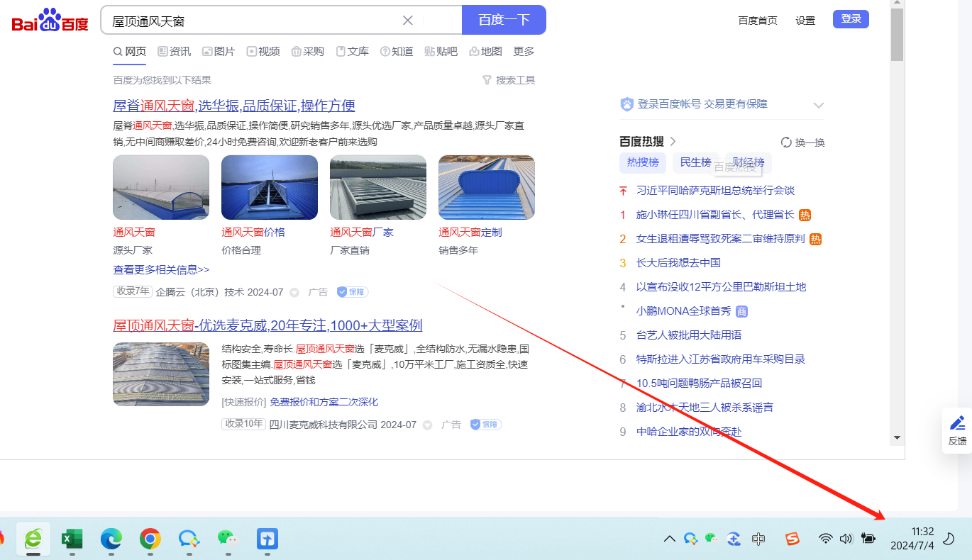Viewport: 972px width, 560px height.
Task: Switch to the 视频 tab
Action: click(x=263, y=51)
